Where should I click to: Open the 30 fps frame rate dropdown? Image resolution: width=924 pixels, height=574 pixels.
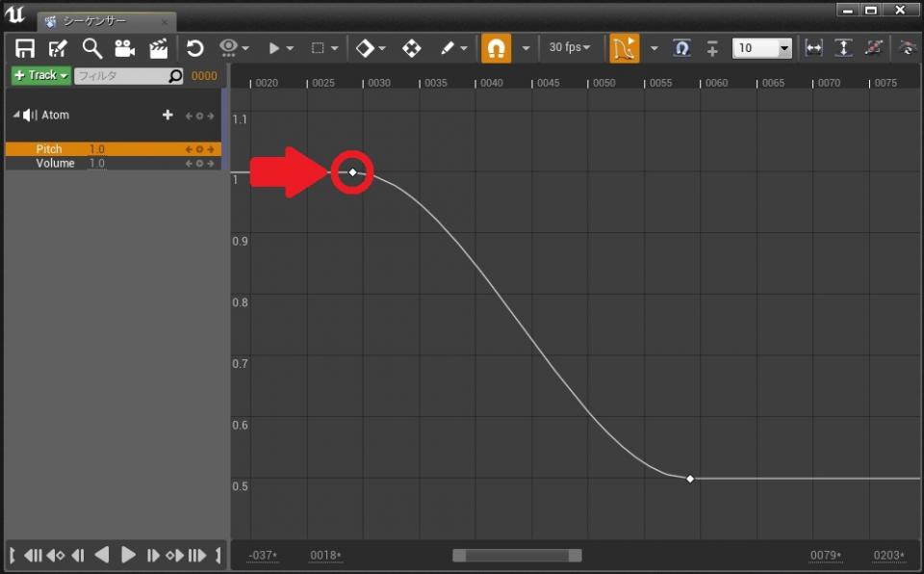569,47
